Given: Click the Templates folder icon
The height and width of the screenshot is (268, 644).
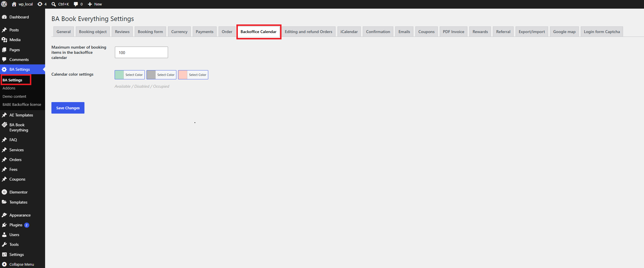Looking at the screenshot, I should coord(4,202).
